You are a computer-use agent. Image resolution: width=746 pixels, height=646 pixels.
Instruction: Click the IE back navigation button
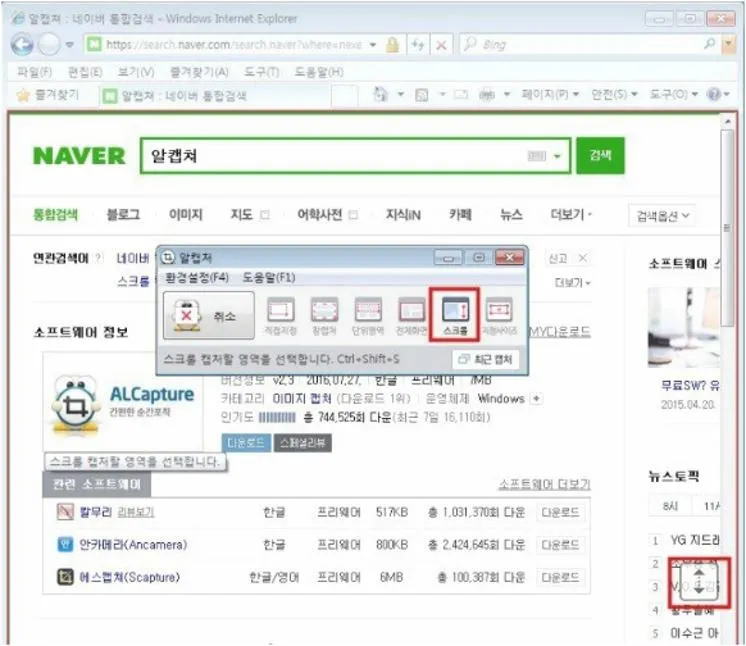click(x=22, y=45)
